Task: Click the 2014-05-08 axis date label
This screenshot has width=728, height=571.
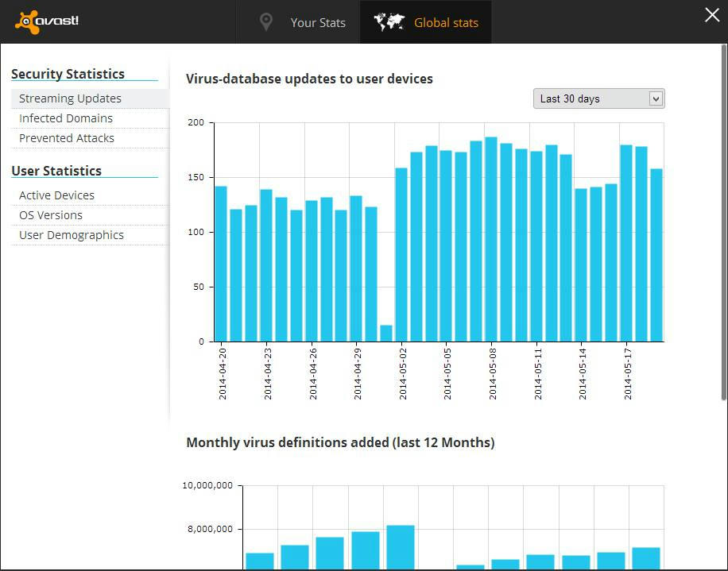Action: point(493,374)
